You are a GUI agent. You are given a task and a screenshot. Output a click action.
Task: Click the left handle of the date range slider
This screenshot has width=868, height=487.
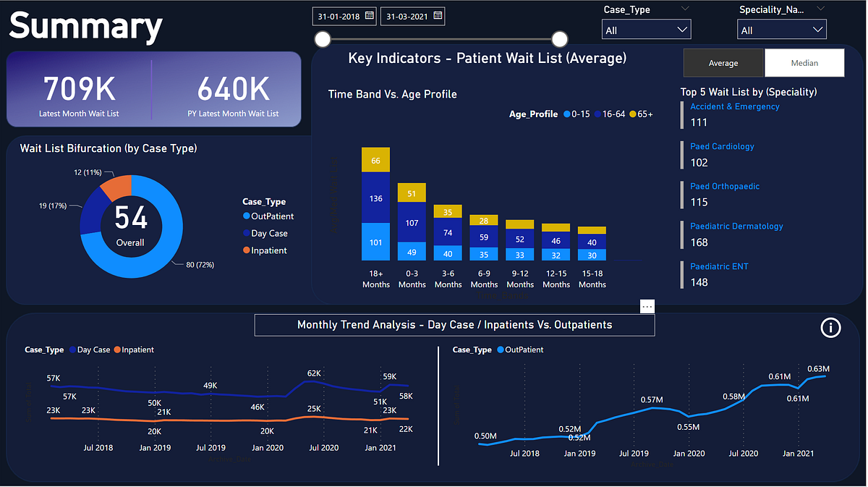click(322, 38)
